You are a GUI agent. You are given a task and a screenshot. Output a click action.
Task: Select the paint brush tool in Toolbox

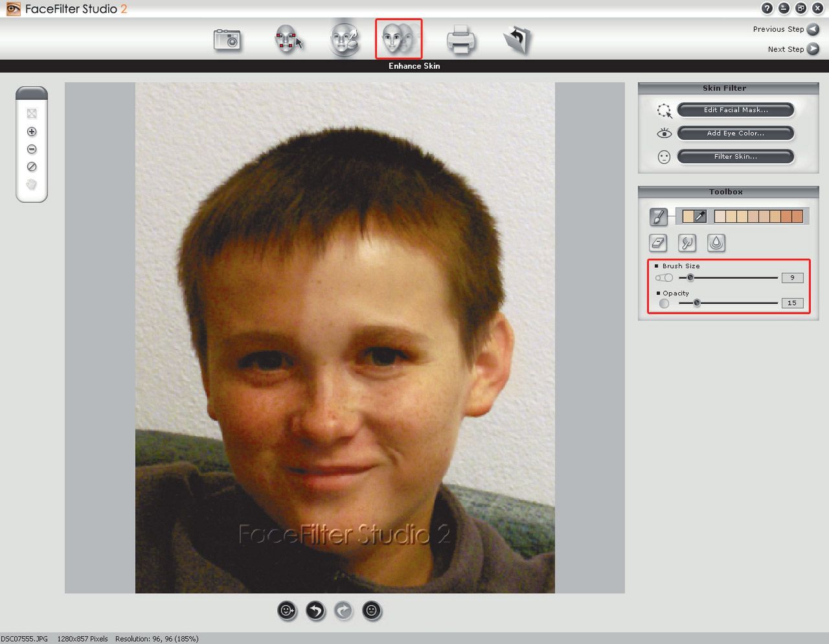coord(659,216)
